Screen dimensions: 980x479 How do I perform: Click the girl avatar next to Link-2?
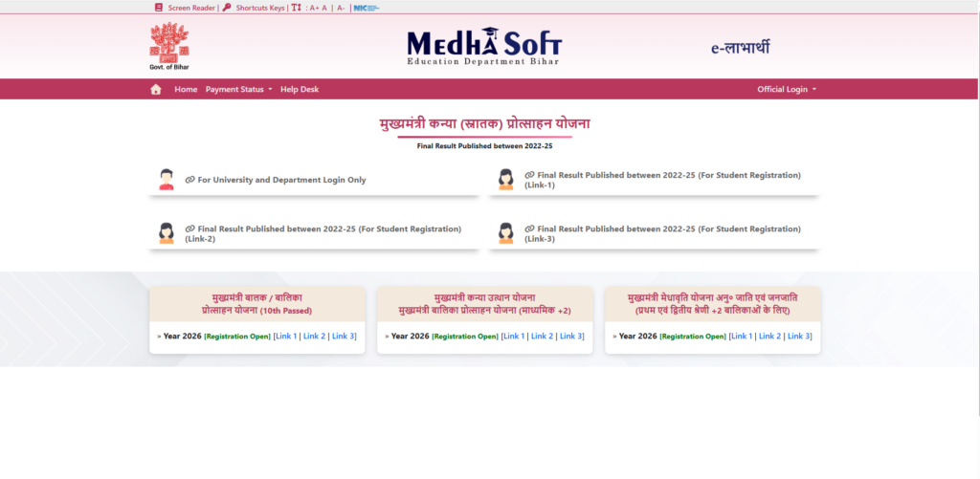coord(167,233)
